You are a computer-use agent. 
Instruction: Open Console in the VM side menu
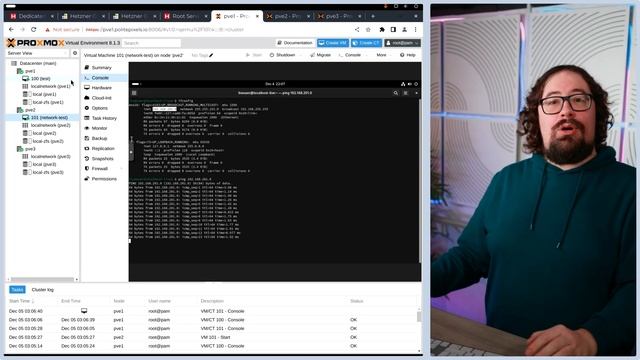pos(100,78)
